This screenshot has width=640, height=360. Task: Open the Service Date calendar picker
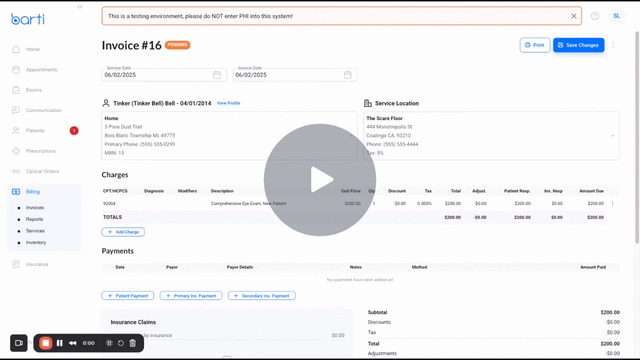[x=217, y=75]
